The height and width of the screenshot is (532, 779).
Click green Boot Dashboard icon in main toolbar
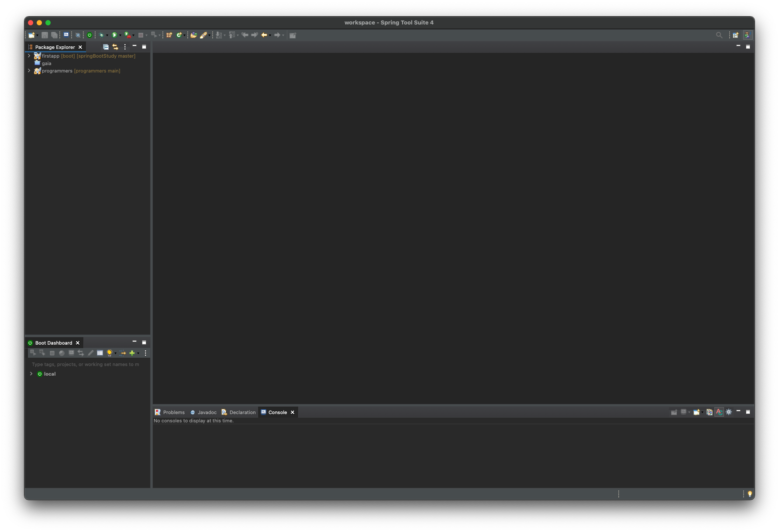[x=90, y=35]
